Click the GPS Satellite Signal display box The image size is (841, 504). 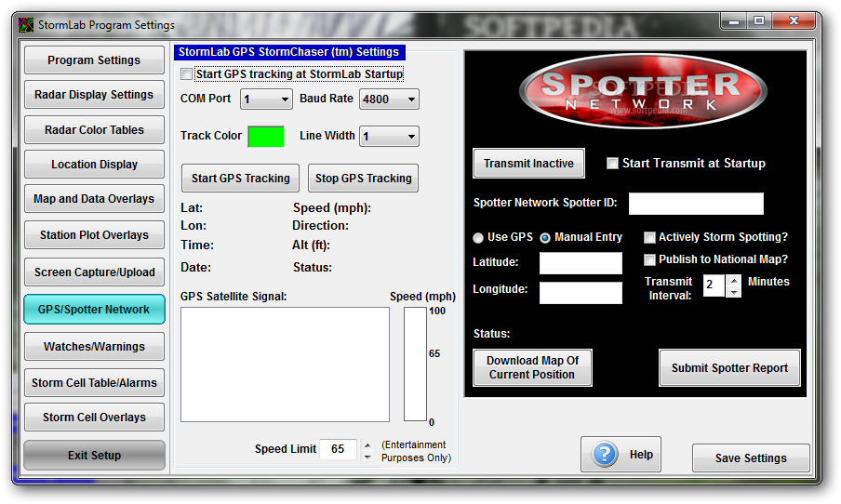coord(285,365)
